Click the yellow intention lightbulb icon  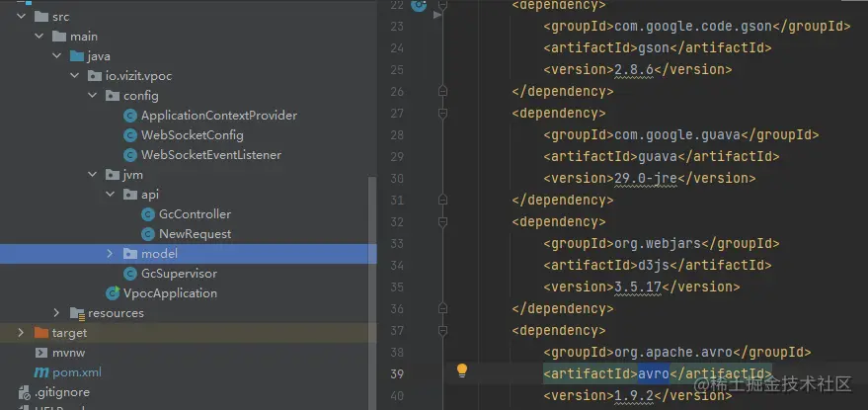point(462,370)
